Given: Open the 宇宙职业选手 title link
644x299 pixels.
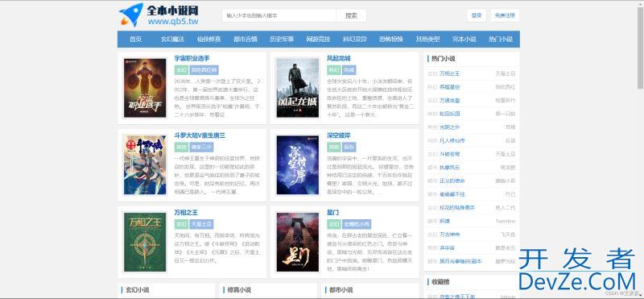Looking at the screenshot, I should [192, 58].
